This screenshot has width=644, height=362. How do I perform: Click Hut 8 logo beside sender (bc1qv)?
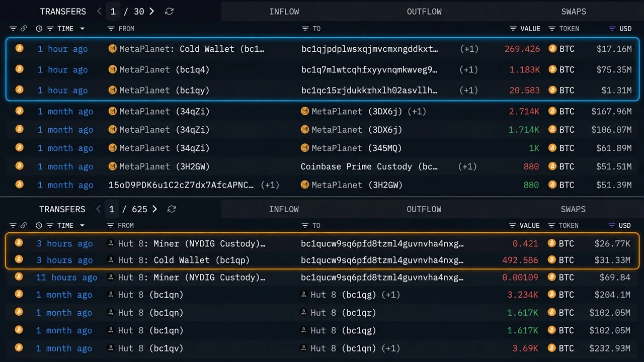pos(111,348)
